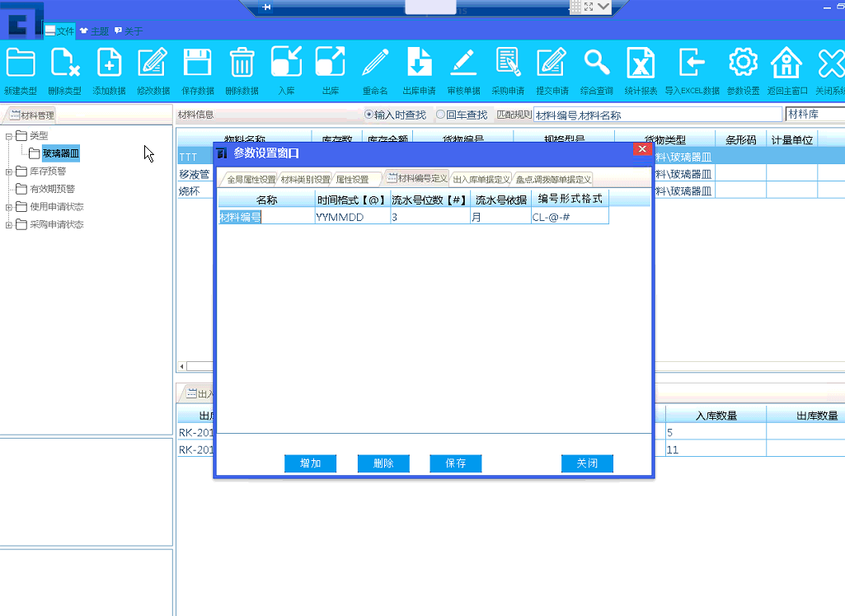The height and width of the screenshot is (616, 845).
Task: Click the 烧杯 row in the material table
Action: [x=195, y=191]
